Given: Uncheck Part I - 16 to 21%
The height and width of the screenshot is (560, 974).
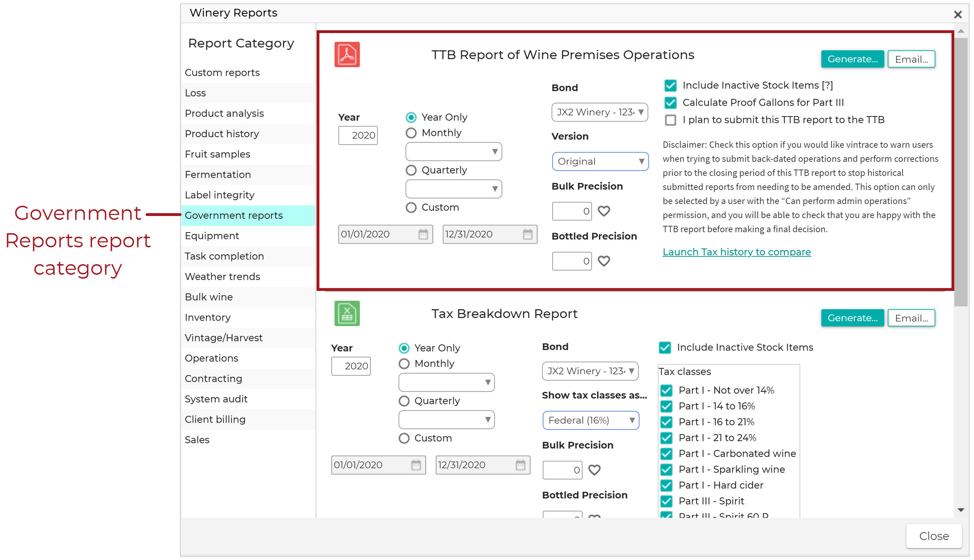Looking at the screenshot, I should (666, 422).
